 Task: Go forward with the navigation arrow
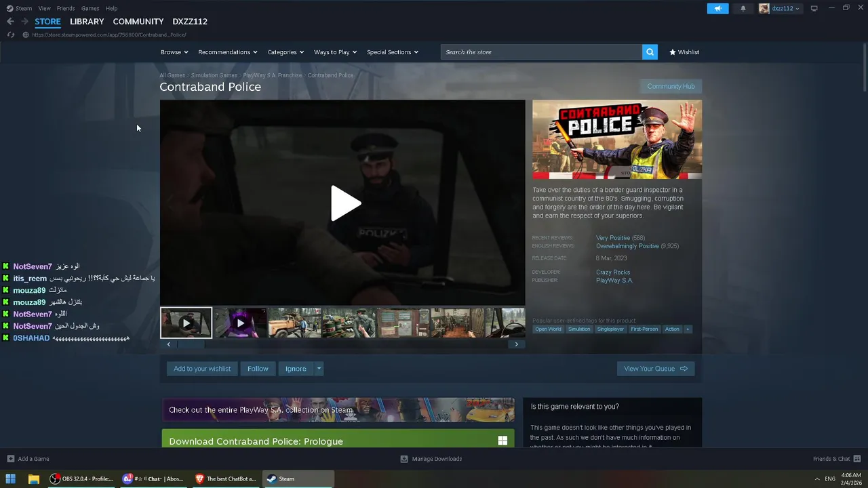coord(24,22)
